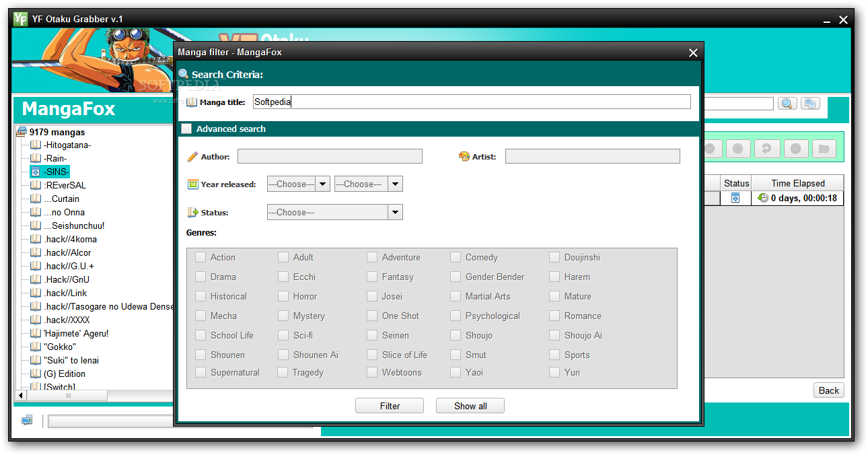Select ...Curtain in the manga list

61,199
